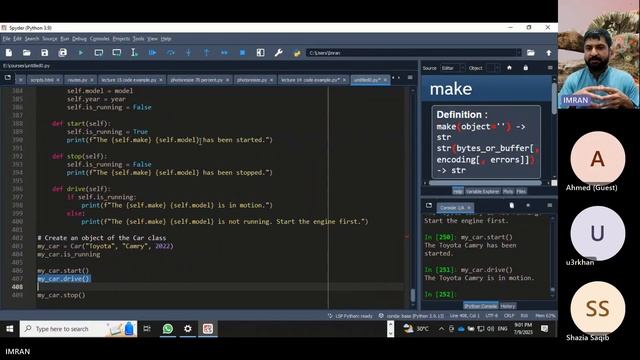This screenshot has height=360, width=640.
Task: Stop debugging with the blue square icon
Action: point(242,53)
